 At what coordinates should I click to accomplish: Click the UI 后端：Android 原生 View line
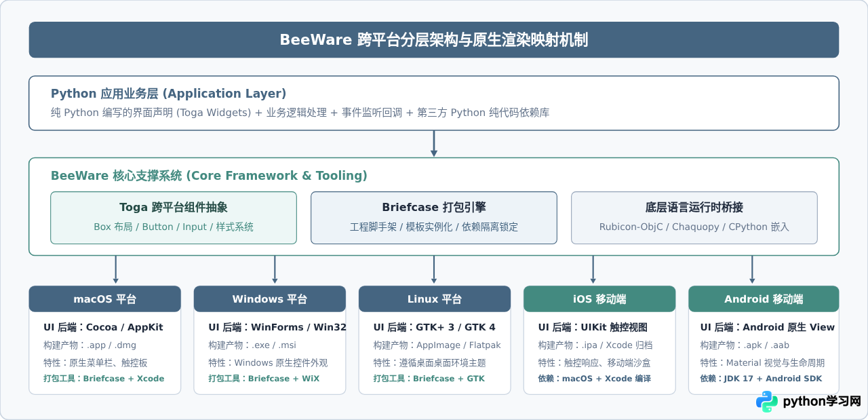(x=768, y=327)
